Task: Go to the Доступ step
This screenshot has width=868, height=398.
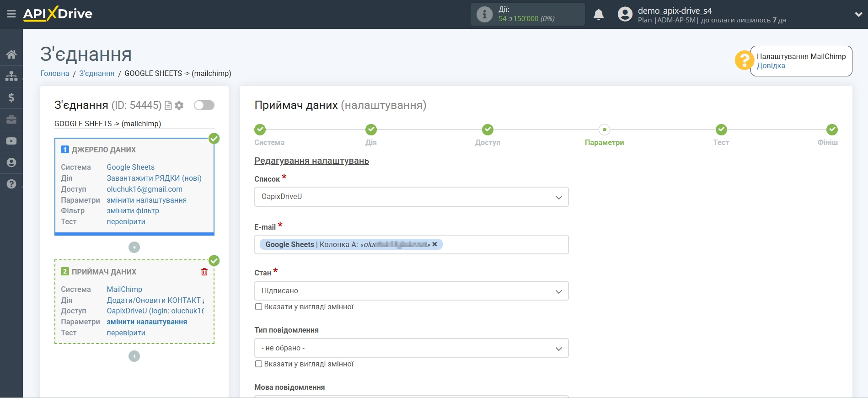Action: click(x=488, y=135)
